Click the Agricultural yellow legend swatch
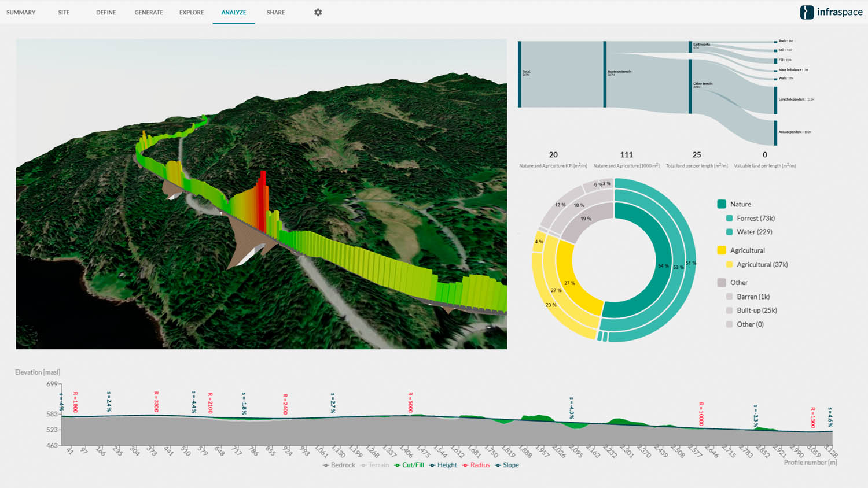Viewport: 868px width, 488px height. [722, 250]
